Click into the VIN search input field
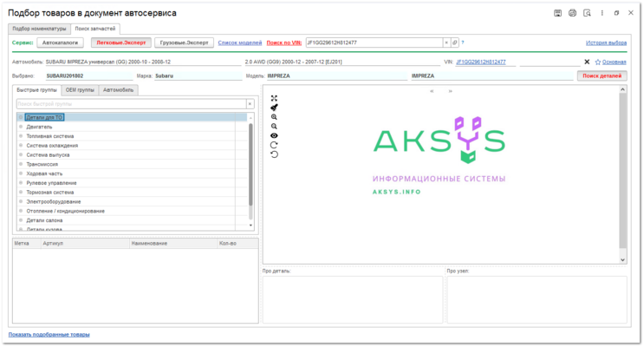The height and width of the screenshot is (347, 644). coord(374,43)
